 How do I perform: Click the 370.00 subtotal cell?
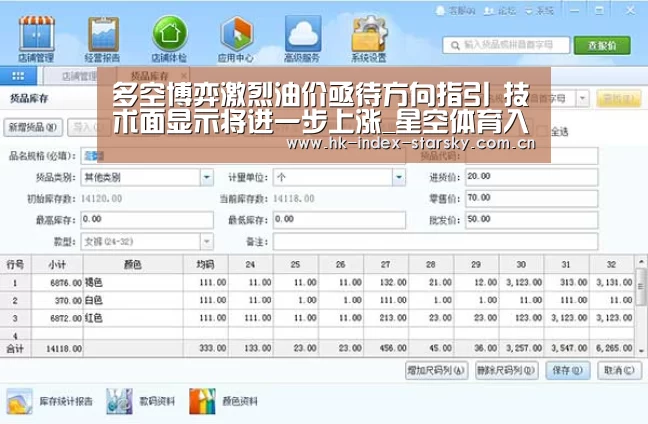57,300
